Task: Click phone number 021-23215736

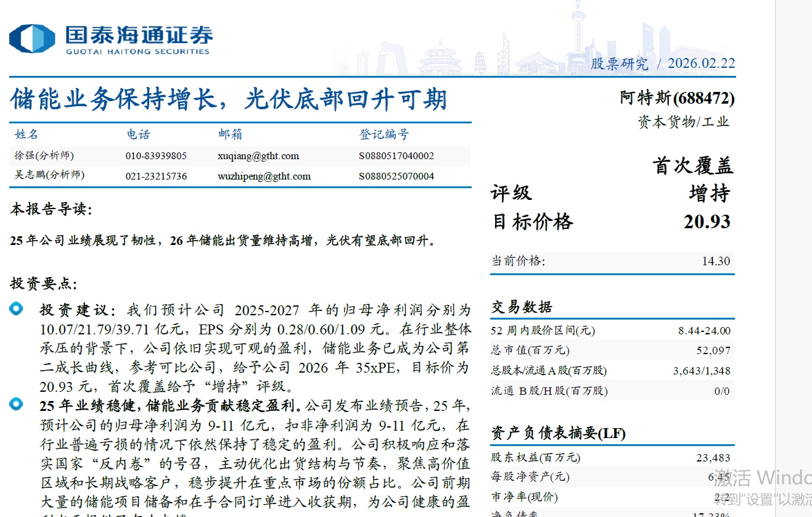Action: pyautogui.click(x=156, y=176)
